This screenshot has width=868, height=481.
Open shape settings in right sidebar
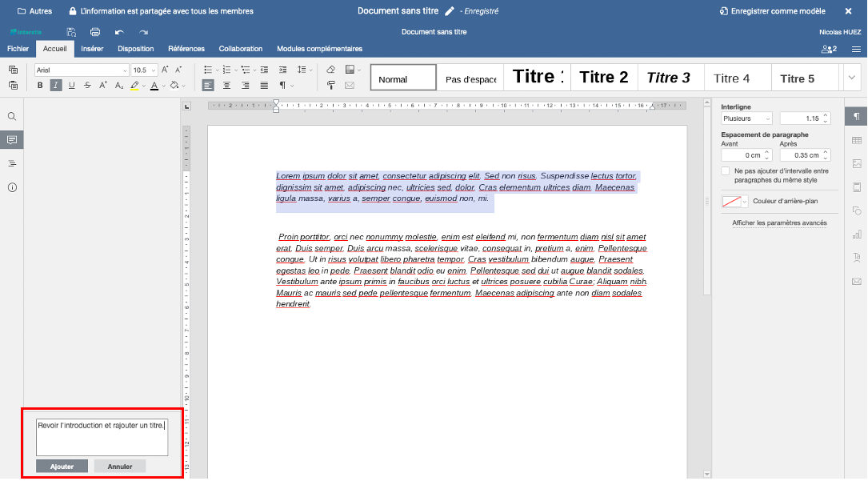point(857,210)
